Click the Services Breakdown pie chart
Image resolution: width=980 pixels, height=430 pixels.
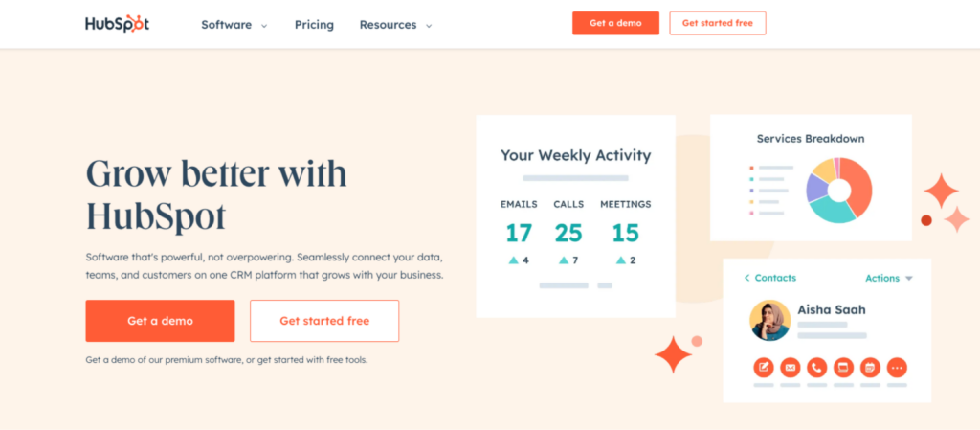[x=839, y=190]
